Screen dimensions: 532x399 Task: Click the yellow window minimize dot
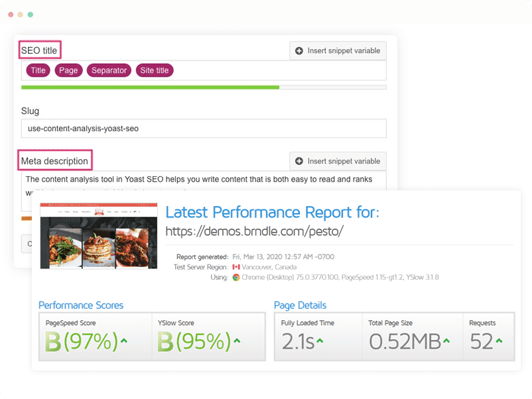(21, 15)
